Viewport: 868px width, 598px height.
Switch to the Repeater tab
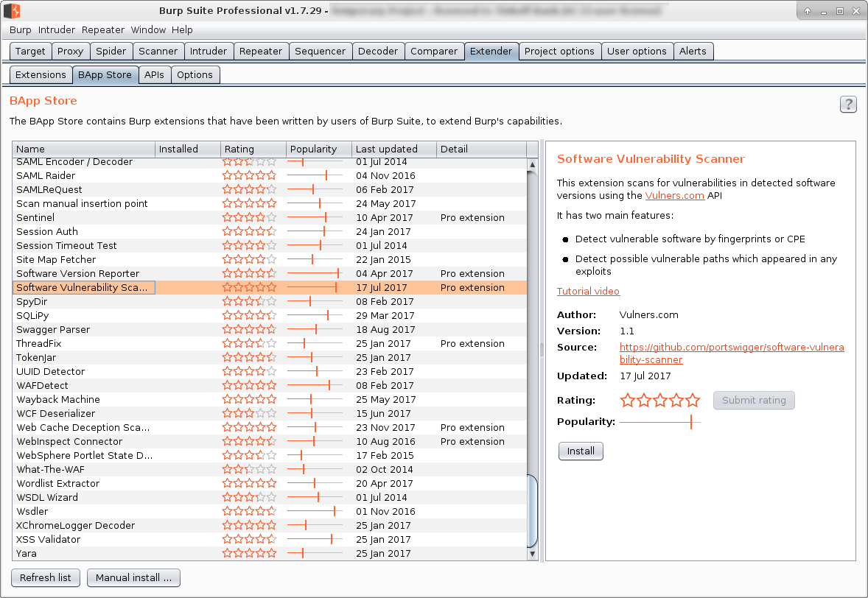[261, 51]
